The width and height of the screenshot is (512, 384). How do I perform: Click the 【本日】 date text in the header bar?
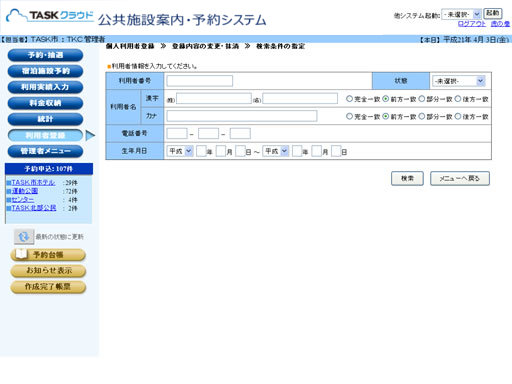(465, 40)
